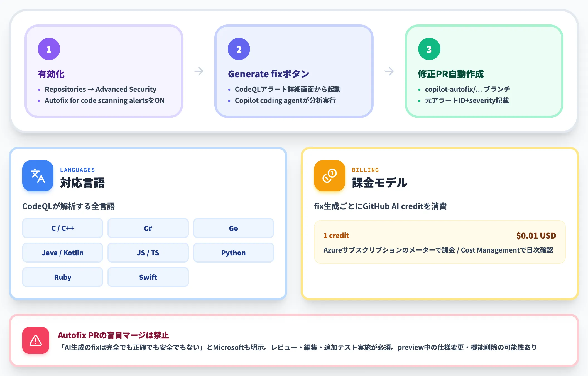588x376 pixels.
Task: Click the 有効化 step heading
Action: 51,74
